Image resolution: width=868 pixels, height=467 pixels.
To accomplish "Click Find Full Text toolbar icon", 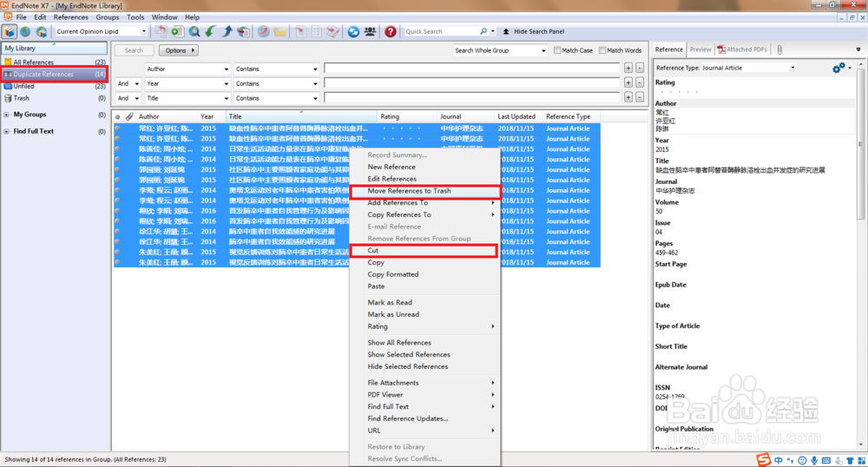I will point(243,31).
